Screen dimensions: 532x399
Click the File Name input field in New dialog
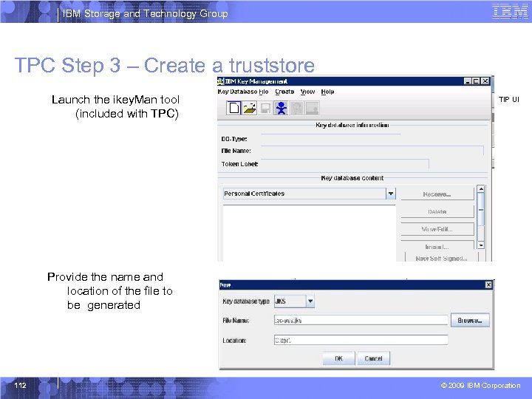point(361,320)
